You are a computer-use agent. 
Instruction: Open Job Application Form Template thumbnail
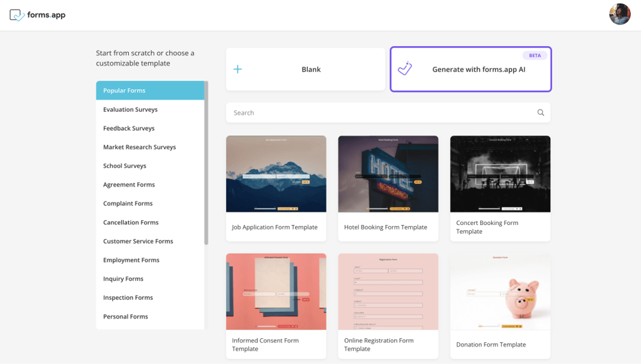(276, 174)
